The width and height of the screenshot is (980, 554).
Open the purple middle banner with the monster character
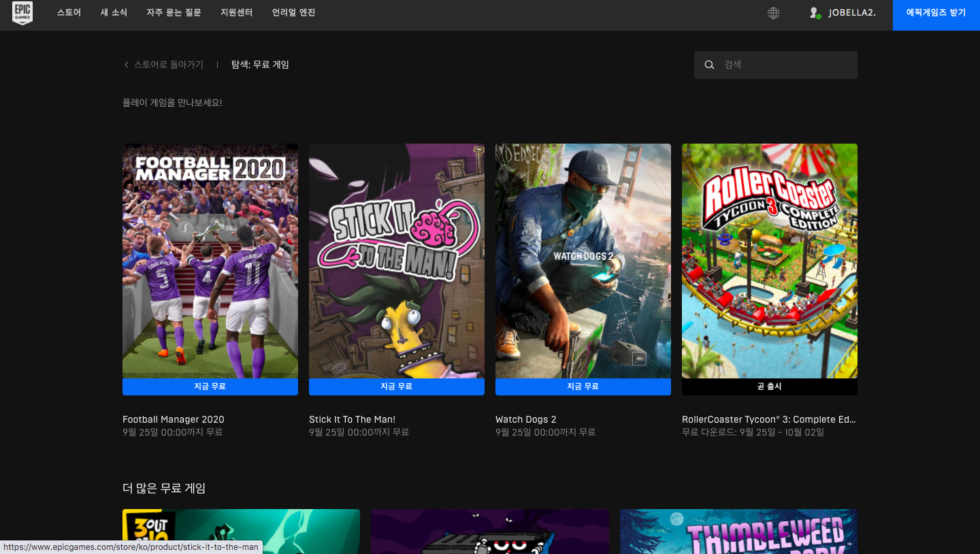point(490,532)
